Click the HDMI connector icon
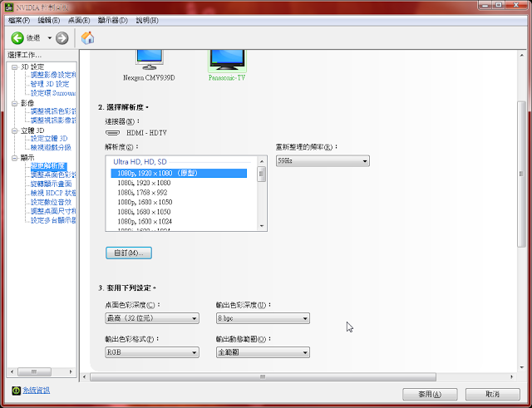The height and width of the screenshot is (408, 532). click(x=112, y=133)
